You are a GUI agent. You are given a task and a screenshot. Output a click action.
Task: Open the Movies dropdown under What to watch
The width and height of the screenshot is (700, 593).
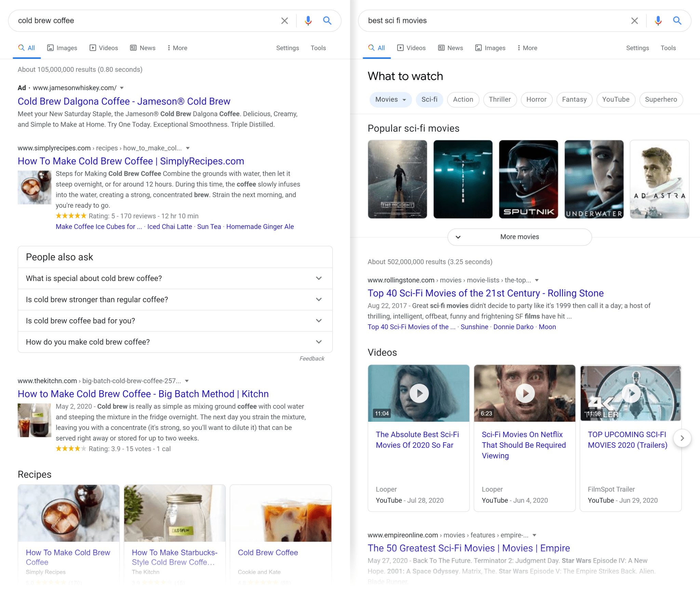point(390,99)
